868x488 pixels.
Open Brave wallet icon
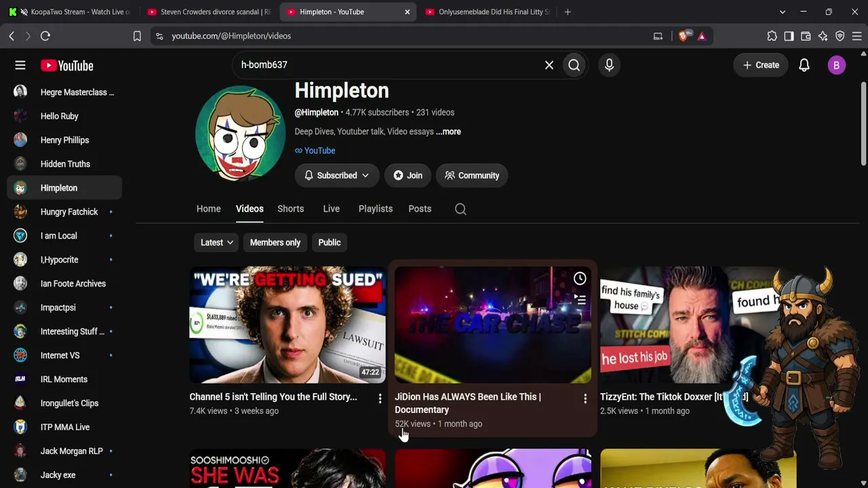pos(806,36)
